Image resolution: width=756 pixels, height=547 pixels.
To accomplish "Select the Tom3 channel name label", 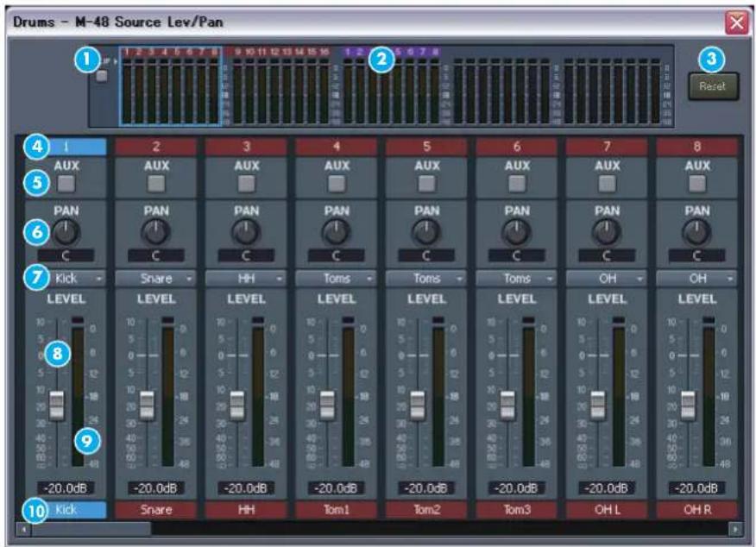I will point(517,510).
